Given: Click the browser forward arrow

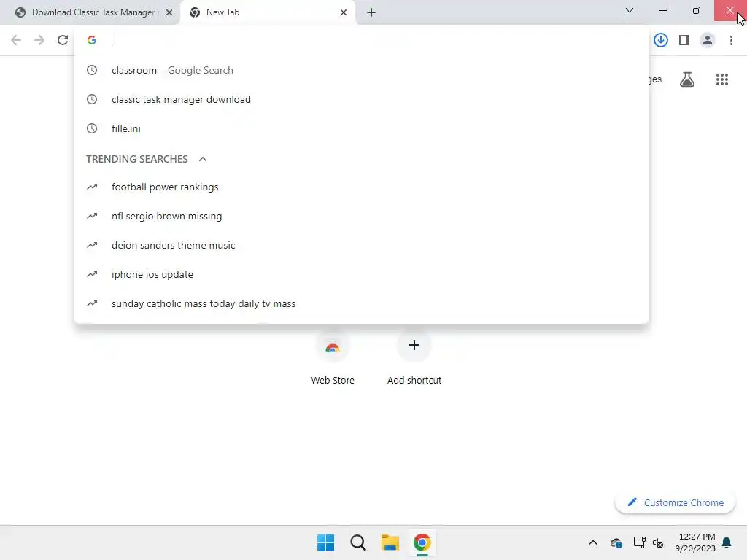Looking at the screenshot, I should [39, 40].
